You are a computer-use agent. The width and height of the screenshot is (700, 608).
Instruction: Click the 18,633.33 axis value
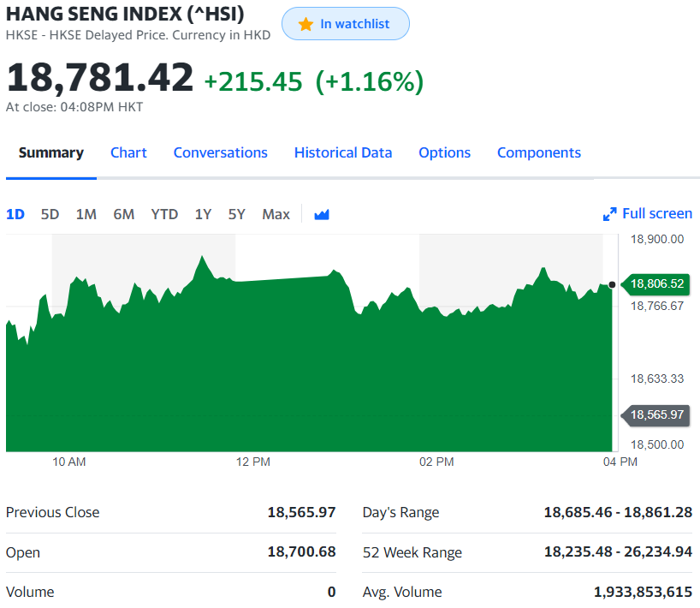(657, 379)
